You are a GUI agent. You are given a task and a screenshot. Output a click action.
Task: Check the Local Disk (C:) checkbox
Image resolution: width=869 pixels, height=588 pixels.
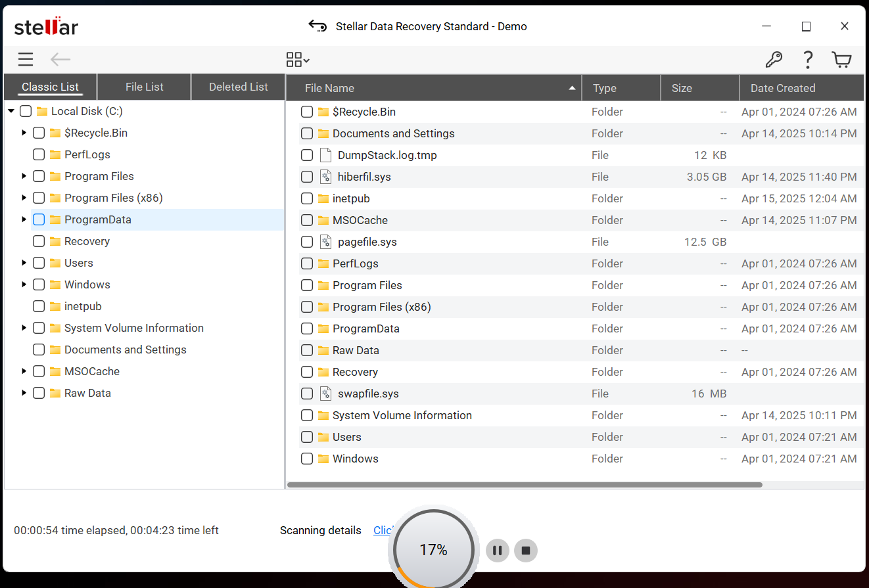(x=26, y=111)
